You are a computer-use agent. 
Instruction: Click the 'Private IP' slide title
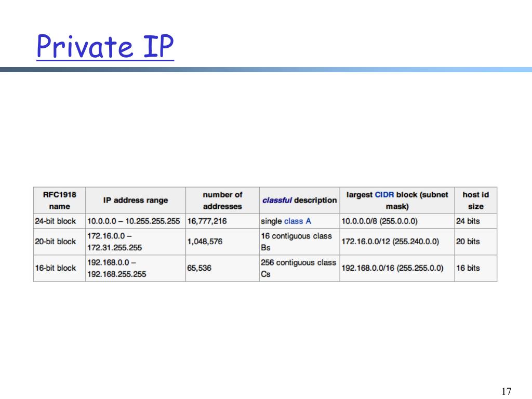click(105, 47)
